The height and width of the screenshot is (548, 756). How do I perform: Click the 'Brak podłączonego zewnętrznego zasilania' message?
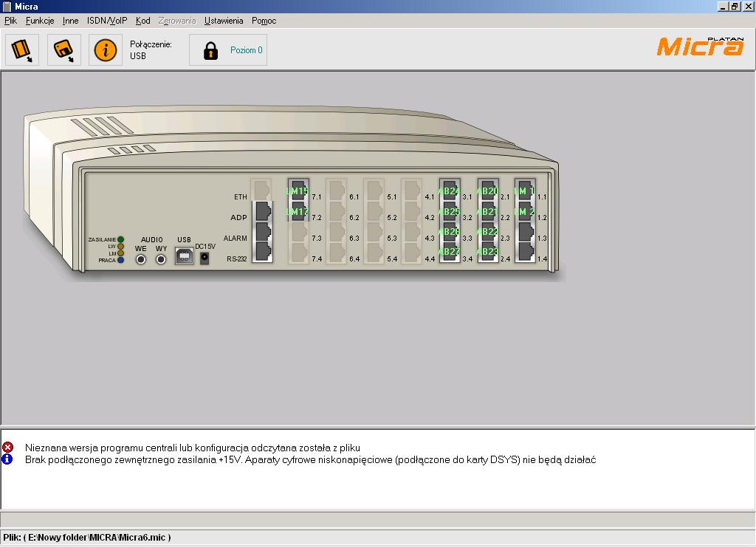pyautogui.click(x=311, y=459)
